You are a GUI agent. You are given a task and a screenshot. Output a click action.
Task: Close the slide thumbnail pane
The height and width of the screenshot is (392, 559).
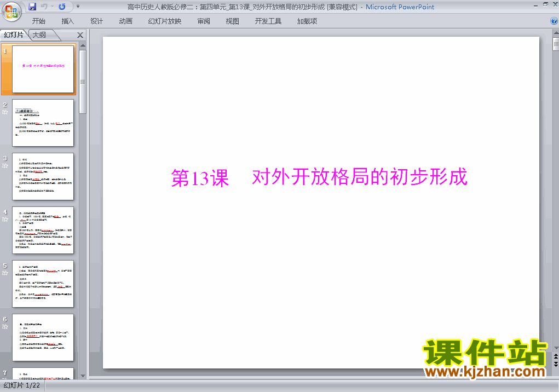pos(80,35)
